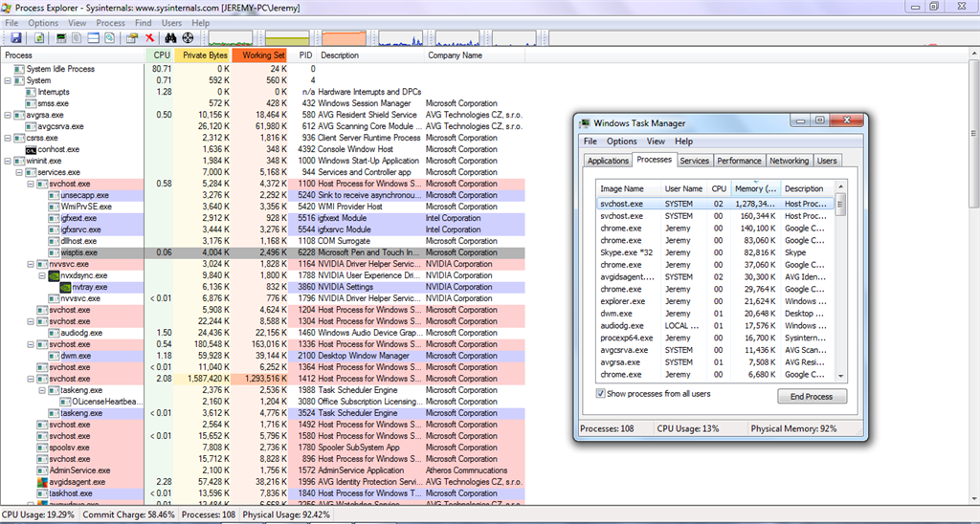The height and width of the screenshot is (524, 980).
Task: Collapse svchost.exe PID 1100 node
Action: (31, 184)
